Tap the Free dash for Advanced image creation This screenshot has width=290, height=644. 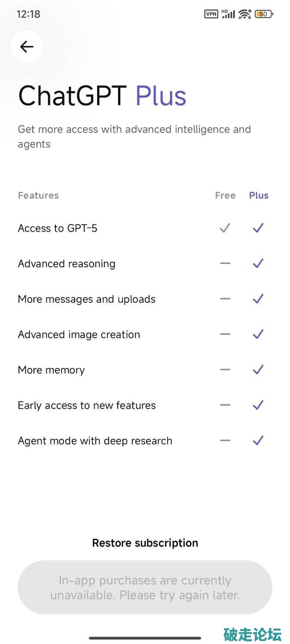click(x=225, y=334)
